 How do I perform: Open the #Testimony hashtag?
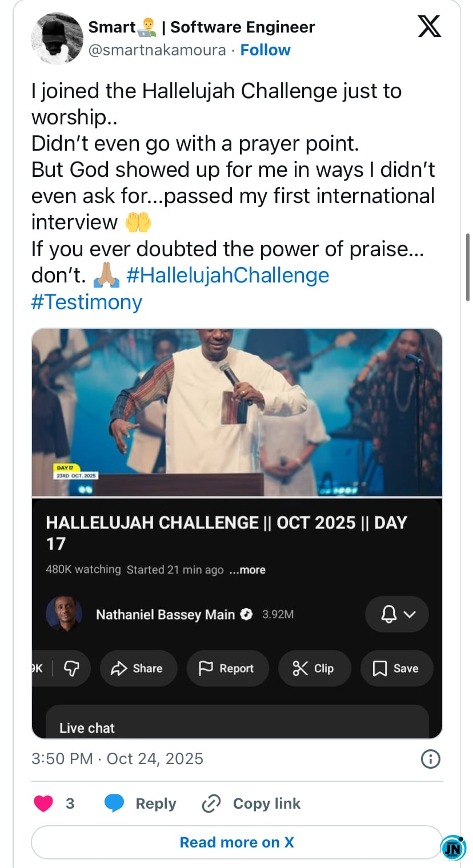[86, 301]
